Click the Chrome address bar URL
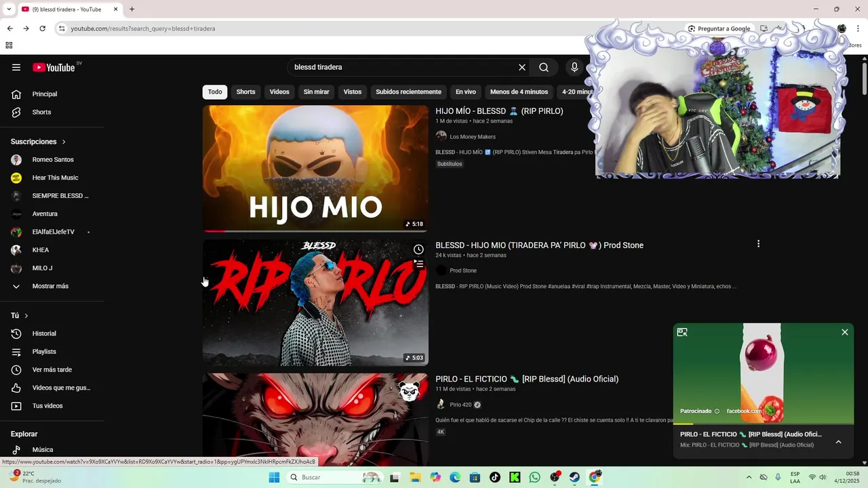Viewport: 868px width, 488px height. click(143, 28)
